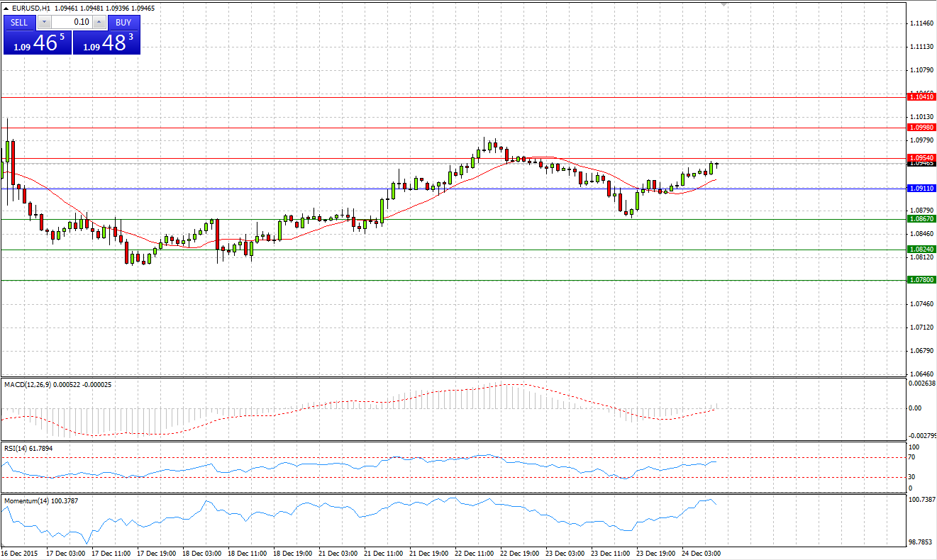Viewport: 937px width, 560px height.
Task: Click the MACD(12,26,9) indicator label
Action: coord(28,384)
